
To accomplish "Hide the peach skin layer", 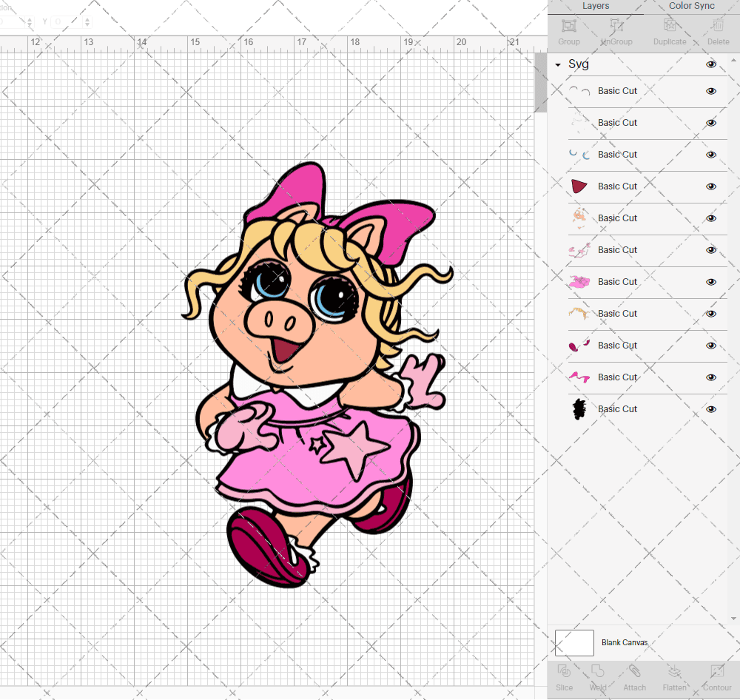I will click(x=710, y=218).
